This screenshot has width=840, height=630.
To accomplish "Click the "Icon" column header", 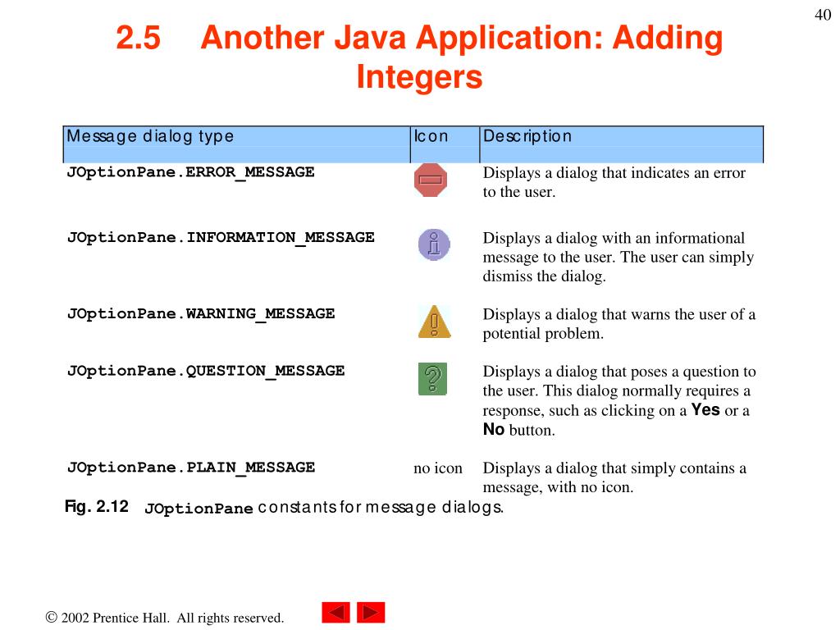I will tap(445, 144).
